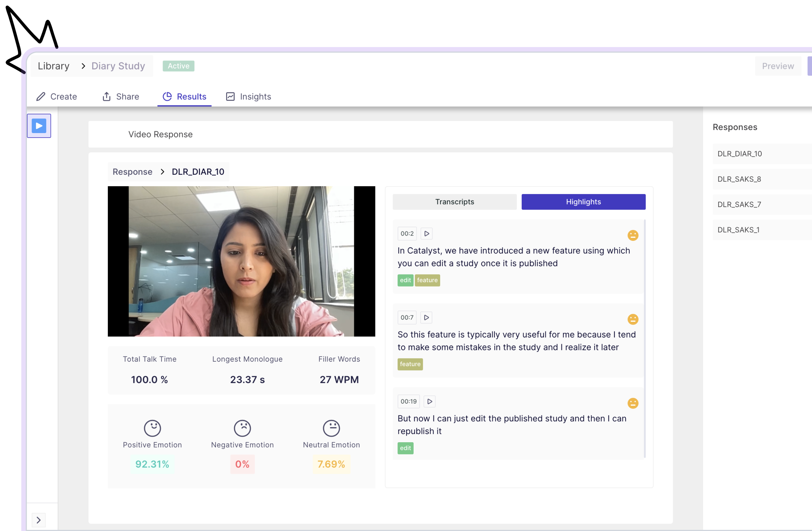This screenshot has height=531, width=812.
Task: Click the 27 WPM filler words value
Action: [x=339, y=379]
